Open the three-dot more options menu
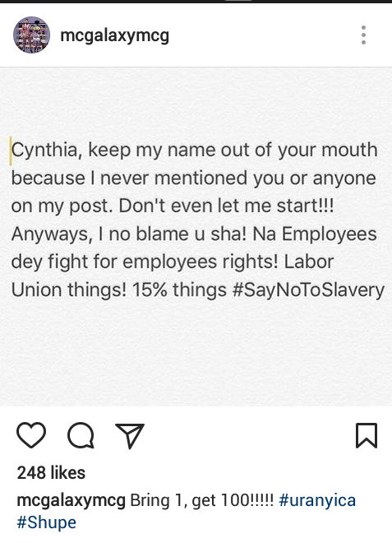This screenshot has height=543, width=392. (363, 35)
